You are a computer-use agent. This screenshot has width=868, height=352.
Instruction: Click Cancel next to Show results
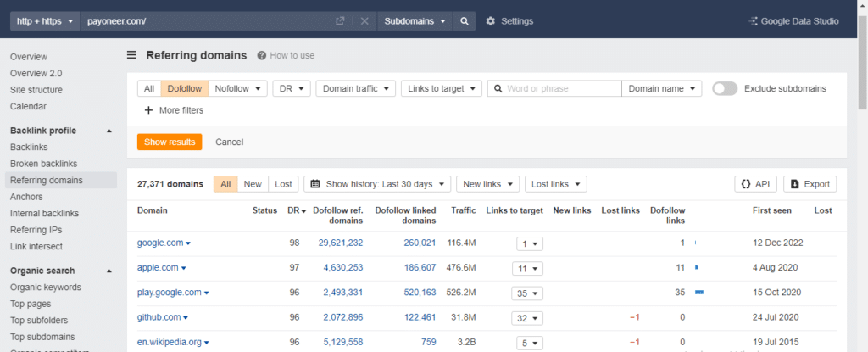229,142
